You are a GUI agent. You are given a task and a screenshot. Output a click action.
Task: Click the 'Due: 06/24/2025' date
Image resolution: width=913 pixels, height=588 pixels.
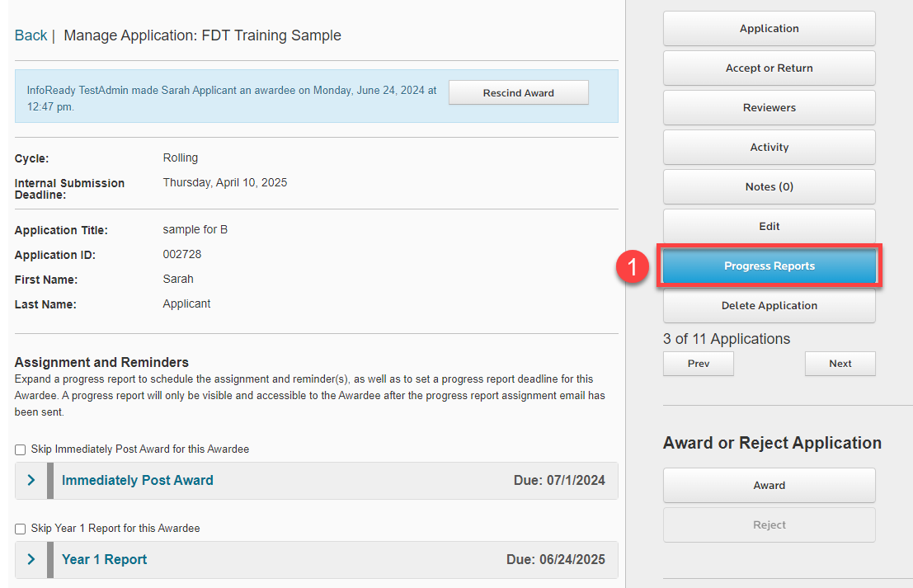pos(556,559)
